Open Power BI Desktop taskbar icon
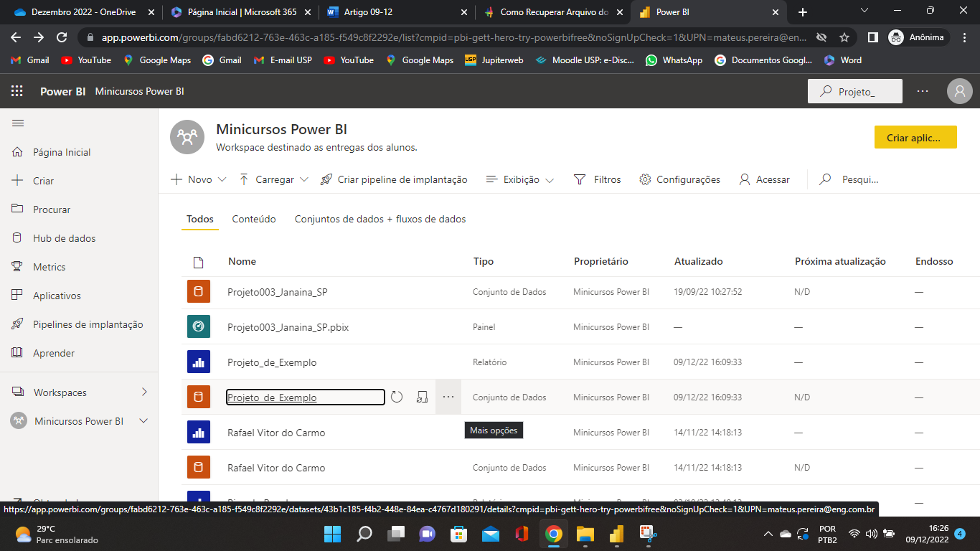Viewport: 980px width, 551px height. click(617, 534)
